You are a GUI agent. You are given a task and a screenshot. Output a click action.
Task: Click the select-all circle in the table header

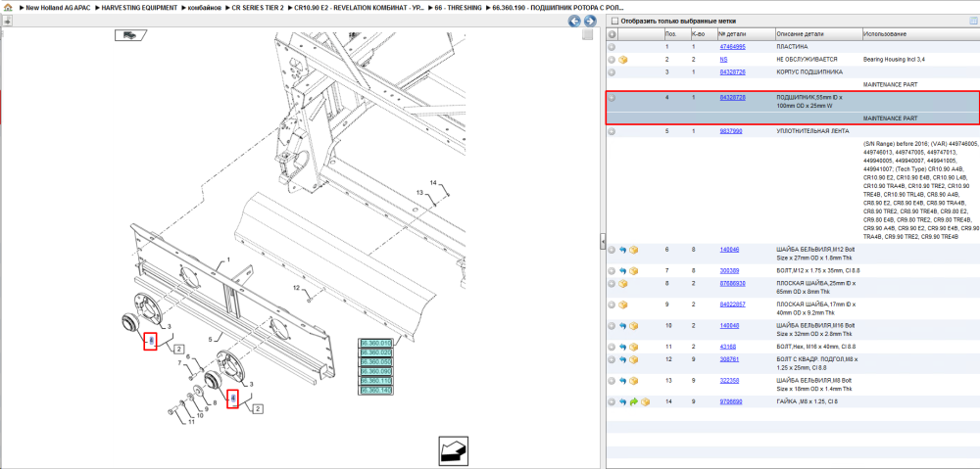612,33
